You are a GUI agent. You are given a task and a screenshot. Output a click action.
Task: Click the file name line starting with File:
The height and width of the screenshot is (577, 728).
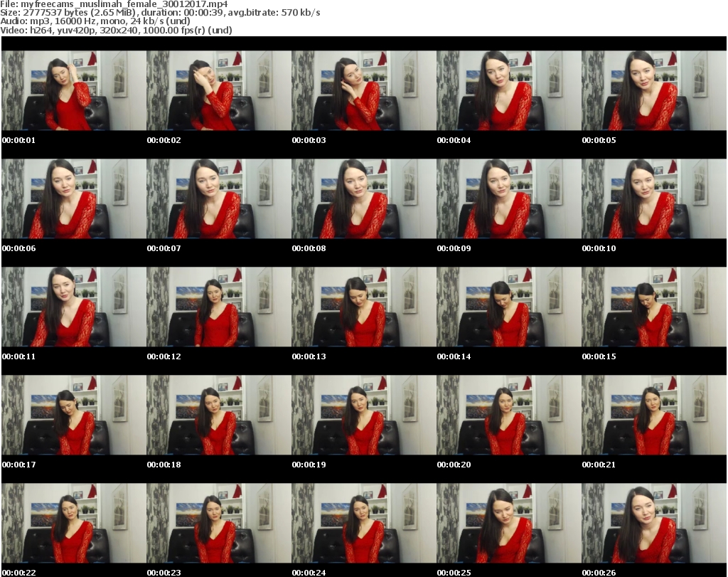tap(114, 4)
